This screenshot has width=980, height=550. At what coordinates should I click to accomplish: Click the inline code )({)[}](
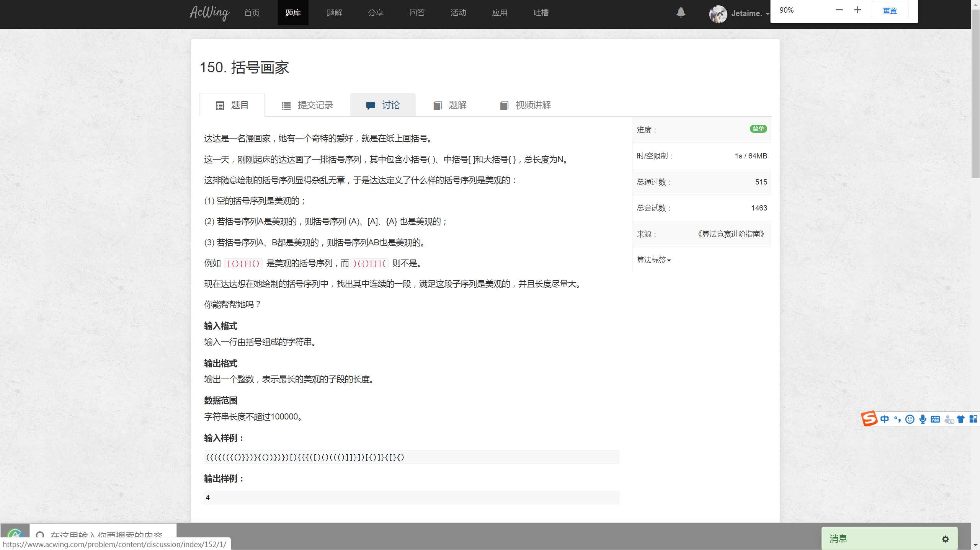click(x=369, y=263)
